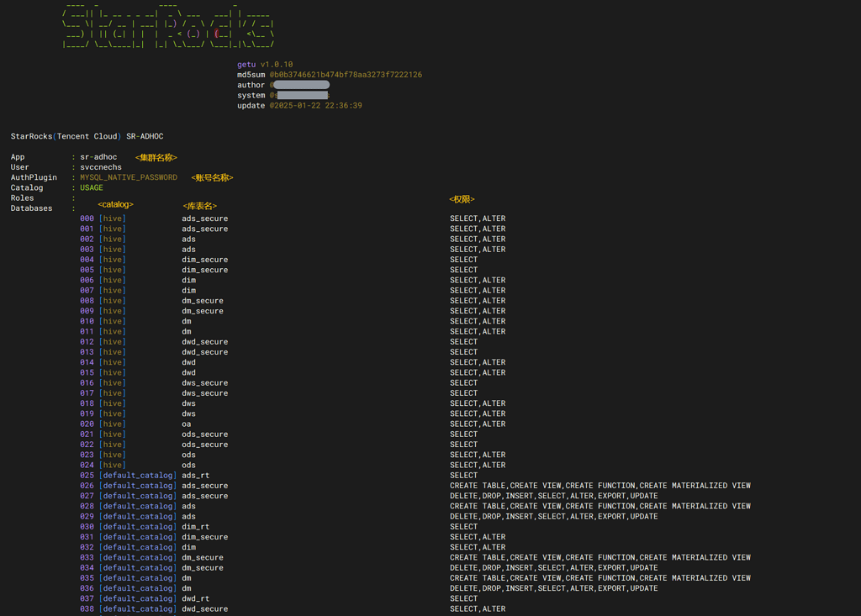
Task: Click [default_catalog] tag on row 030
Action: tap(137, 527)
